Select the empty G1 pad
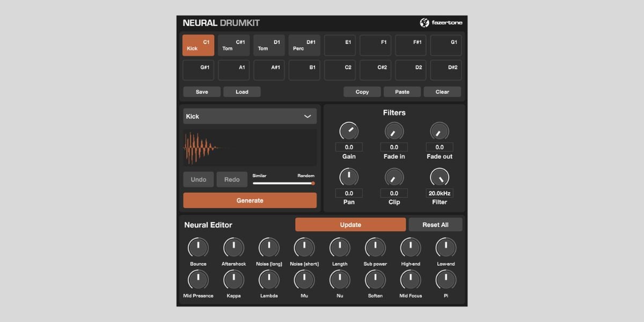Screen dimensions: 644x322 pos(446,46)
